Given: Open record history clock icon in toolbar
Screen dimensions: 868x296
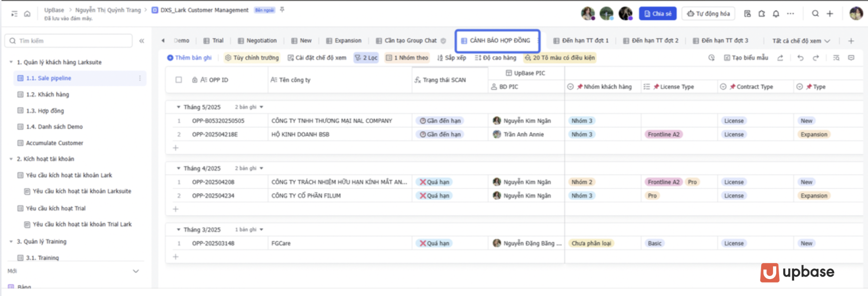Looking at the screenshot, I should [712, 58].
